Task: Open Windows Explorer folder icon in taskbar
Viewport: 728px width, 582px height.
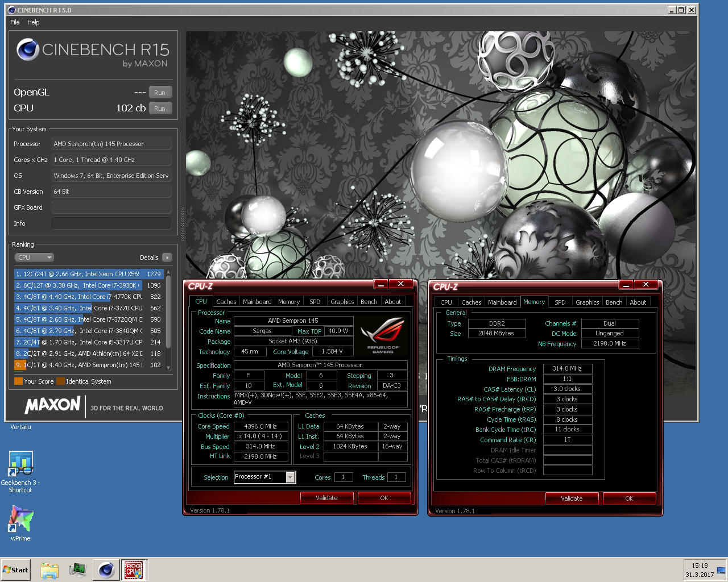Action: point(49,570)
